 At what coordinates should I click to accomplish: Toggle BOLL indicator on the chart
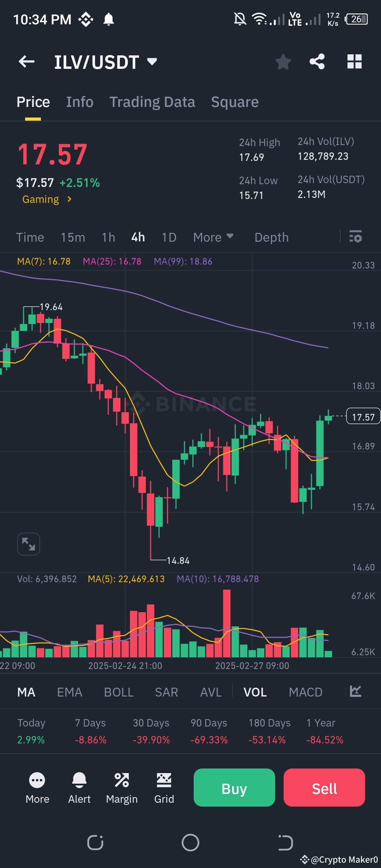118,692
